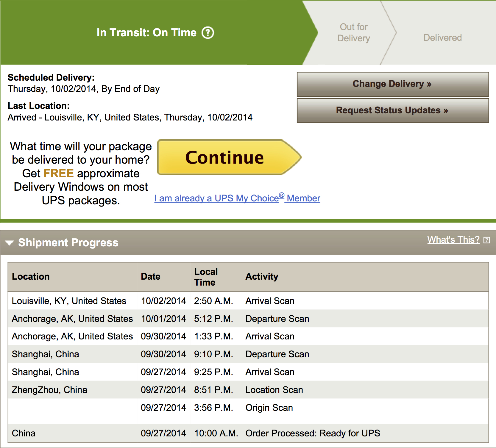Open the UPS My Choice Member link
The width and height of the screenshot is (496, 448).
click(x=237, y=198)
